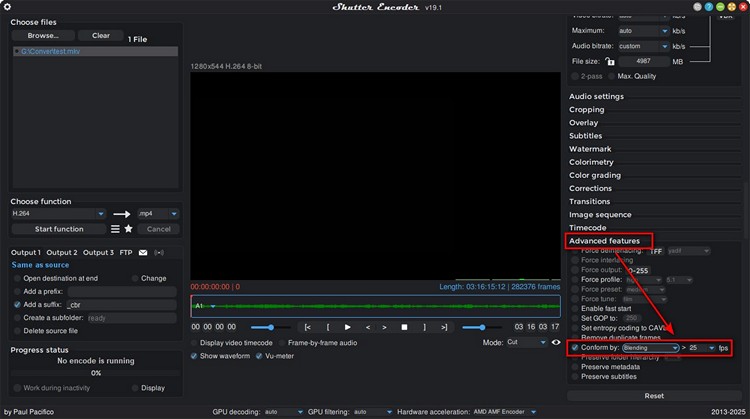
Task: Step back one frame
Action: [367, 327]
